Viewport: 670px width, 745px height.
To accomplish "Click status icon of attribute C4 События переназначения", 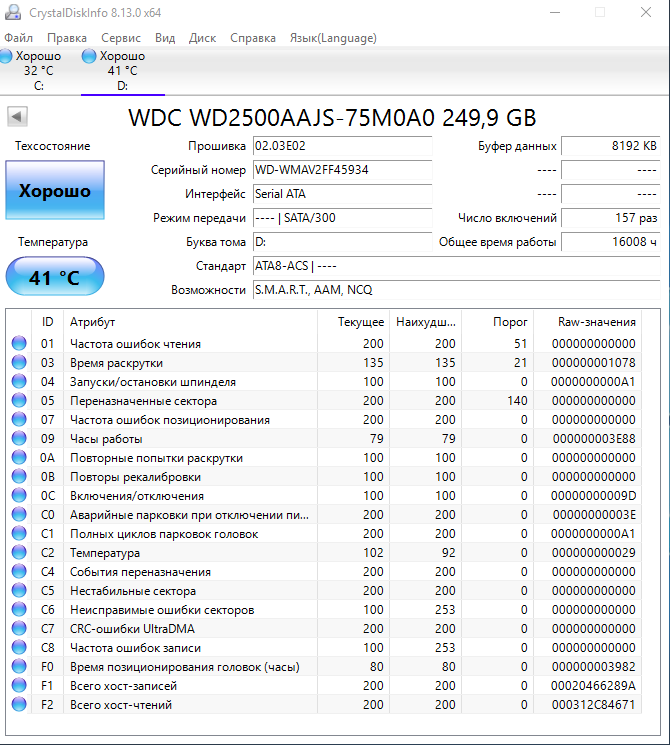I will [x=19, y=571].
